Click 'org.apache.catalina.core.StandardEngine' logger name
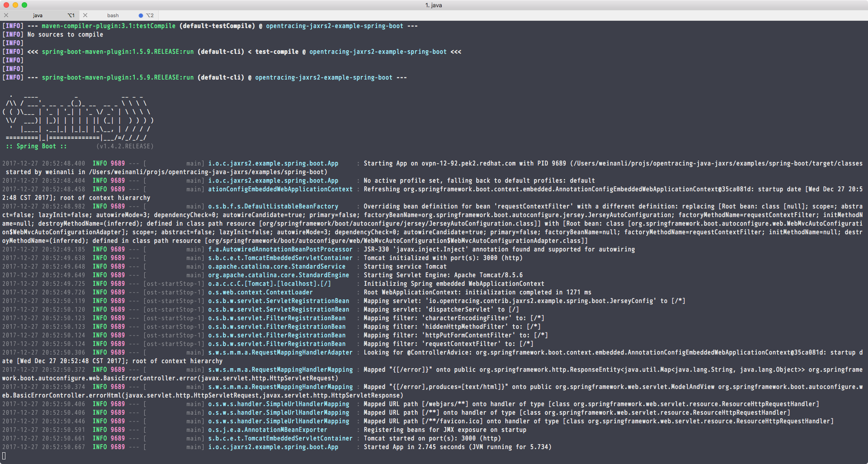This screenshot has width=868, height=464. coord(278,275)
